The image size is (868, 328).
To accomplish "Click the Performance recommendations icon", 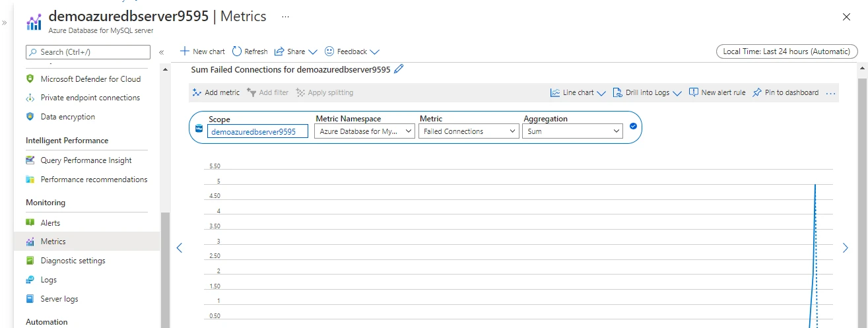I will [x=30, y=180].
